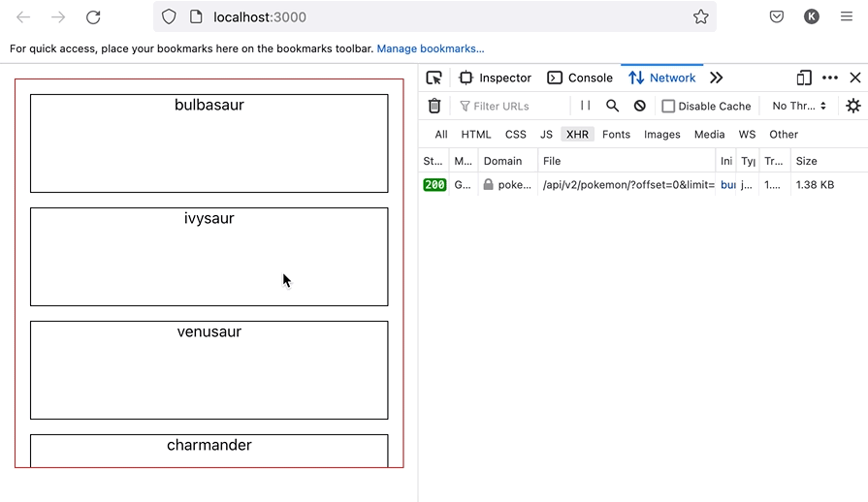Open Network settings gear
Viewport: 868px width, 502px height.
(852, 106)
